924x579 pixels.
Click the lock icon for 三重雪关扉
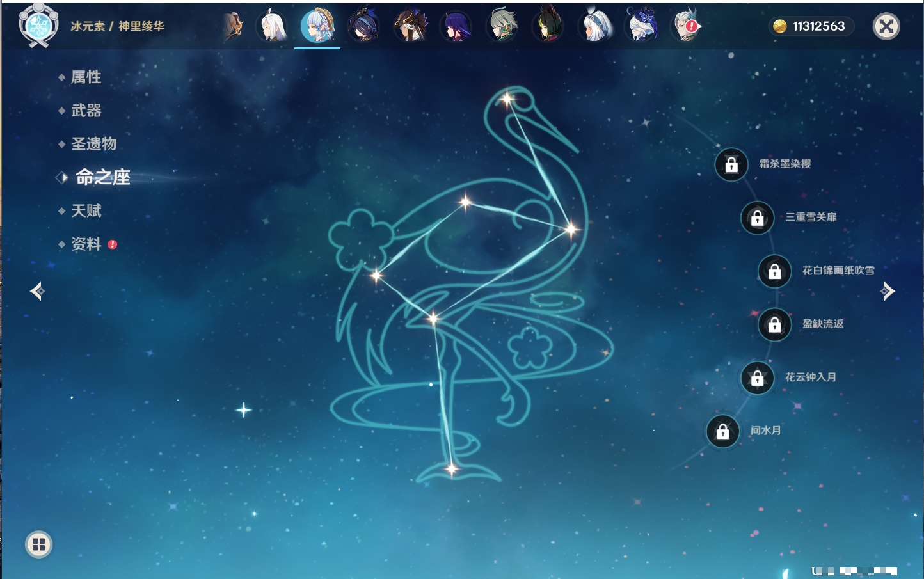point(757,218)
